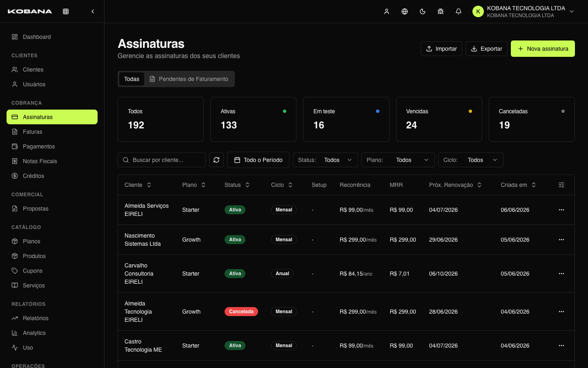Open Faturas in sidebar
This screenshot has width=588, height=368.
coord(52,132)
